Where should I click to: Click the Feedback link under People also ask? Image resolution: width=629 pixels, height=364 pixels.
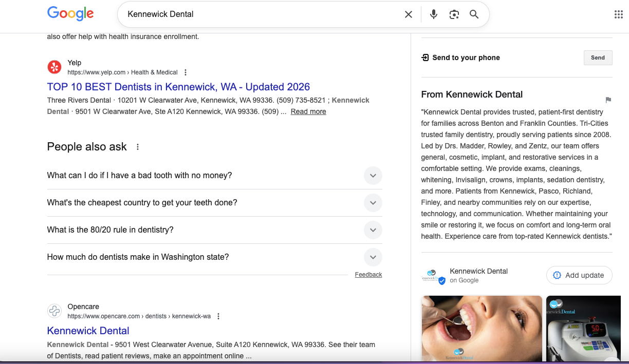point(368,274)
